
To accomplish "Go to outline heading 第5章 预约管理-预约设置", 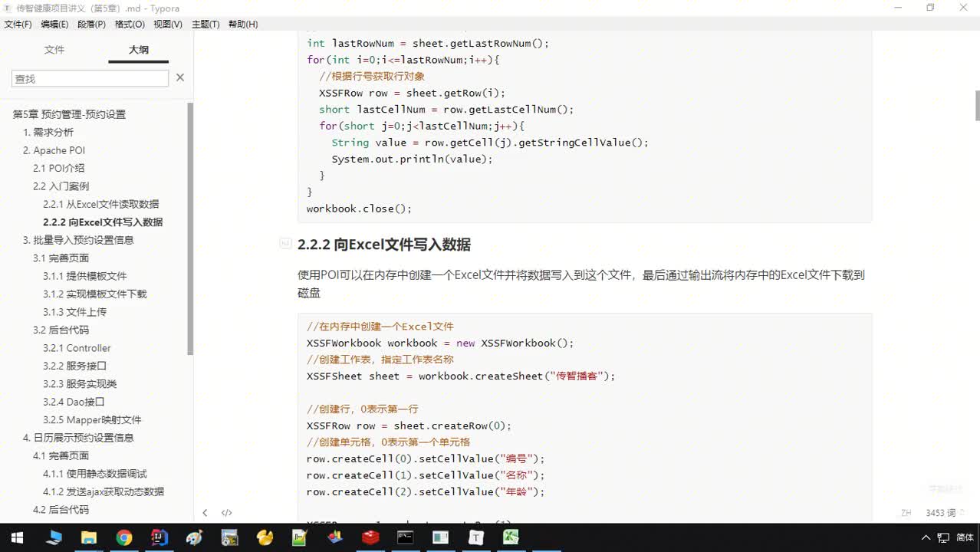I will [69, 114].
